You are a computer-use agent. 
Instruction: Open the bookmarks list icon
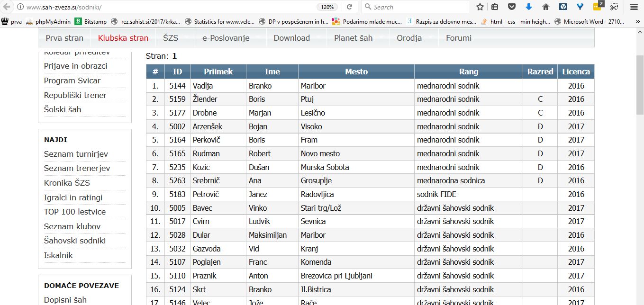click(495, 7)
